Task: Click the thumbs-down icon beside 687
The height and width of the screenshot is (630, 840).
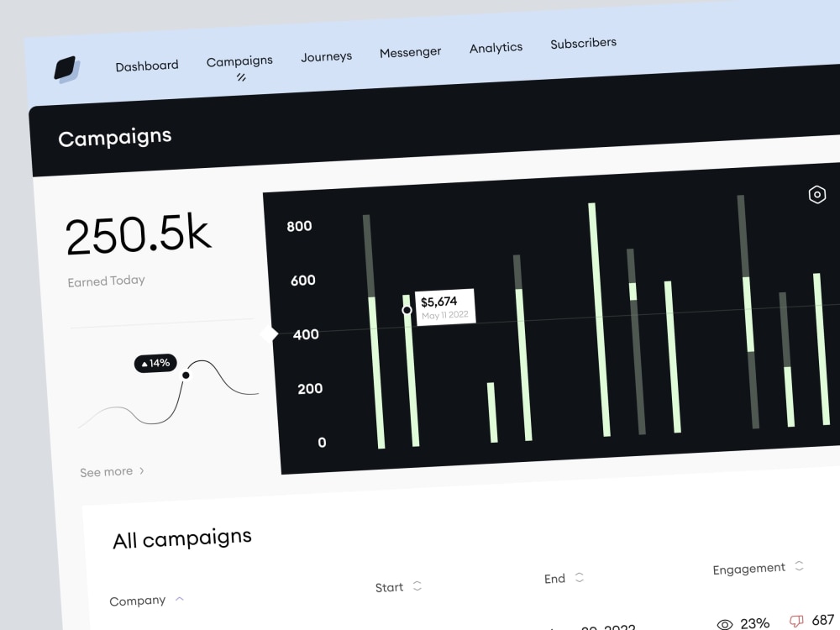Action: tap(796, 621)
